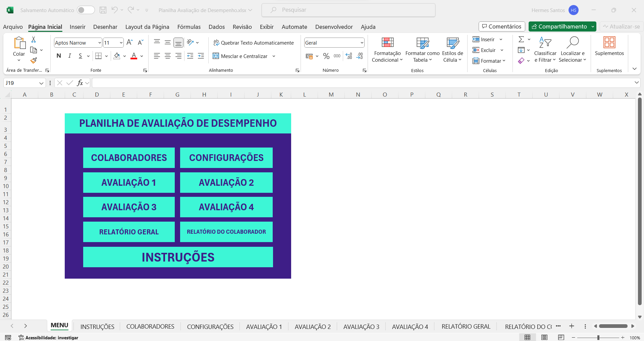This screenshot has height=341, width=644.
Task: Click the Borders icon
Action: (x=98, y=56)
